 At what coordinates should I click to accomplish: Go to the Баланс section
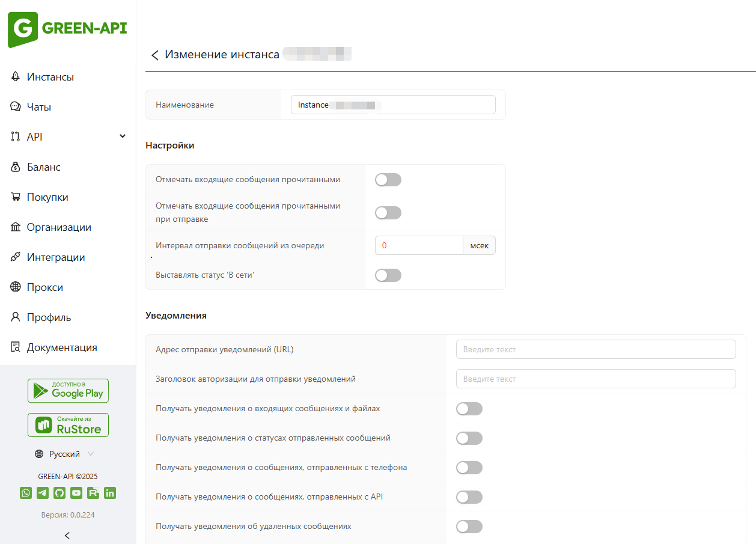[43, 167]
